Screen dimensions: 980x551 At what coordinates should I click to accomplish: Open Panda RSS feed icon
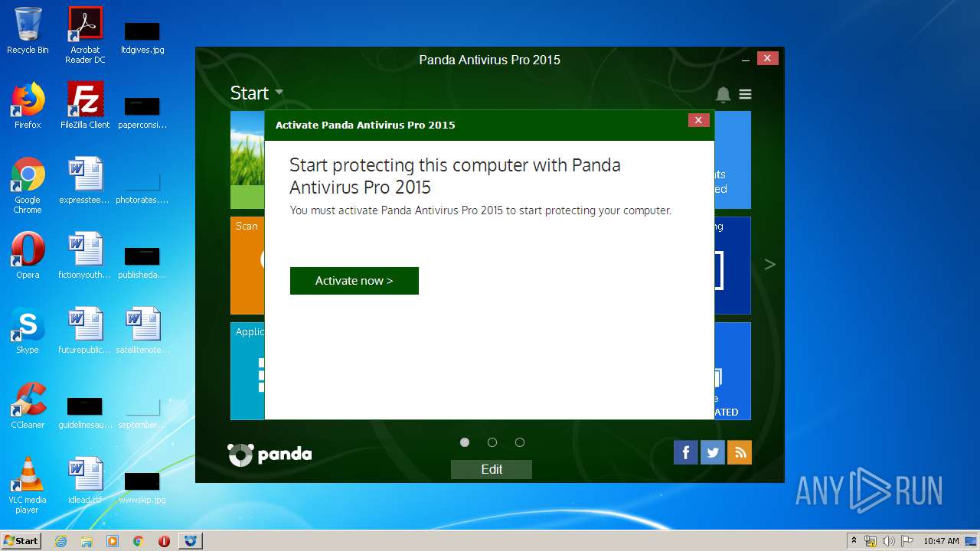(740, 452)
